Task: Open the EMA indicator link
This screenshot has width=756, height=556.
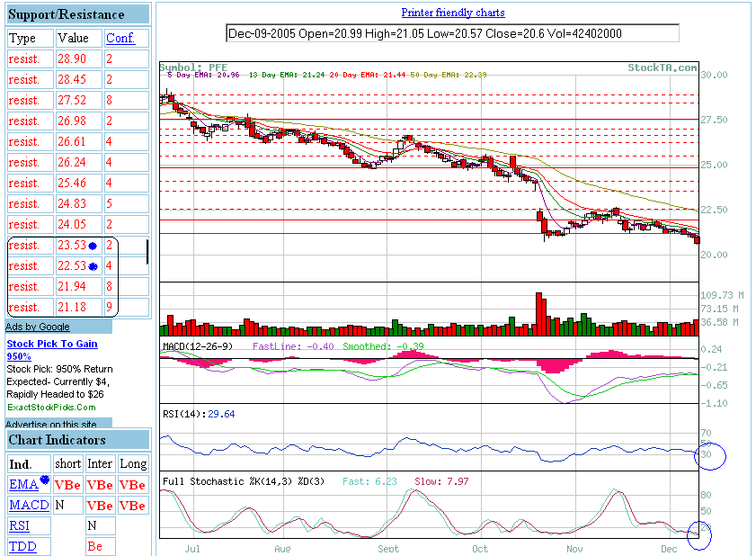Action: click(x=22, y=485)
